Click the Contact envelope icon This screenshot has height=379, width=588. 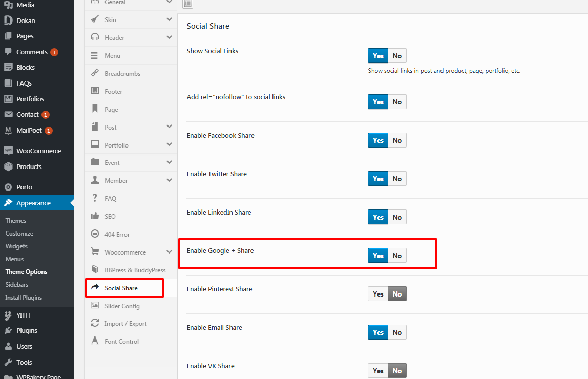click(x=8, y=114)
